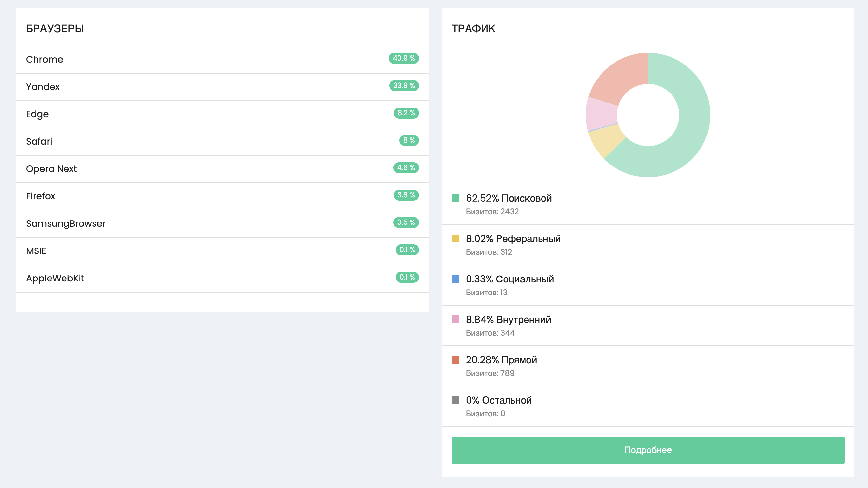Click the Edge browser row label

[37, 114]
